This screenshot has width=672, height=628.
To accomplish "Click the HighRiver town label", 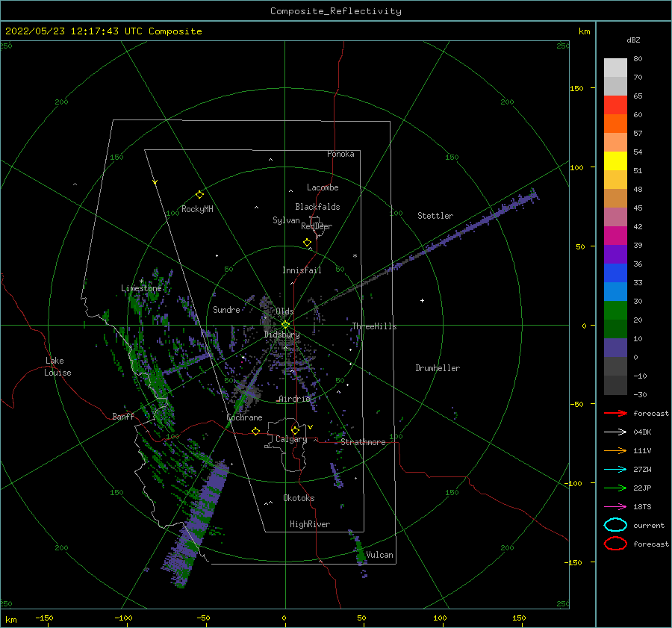I will [x=310, y=524].
